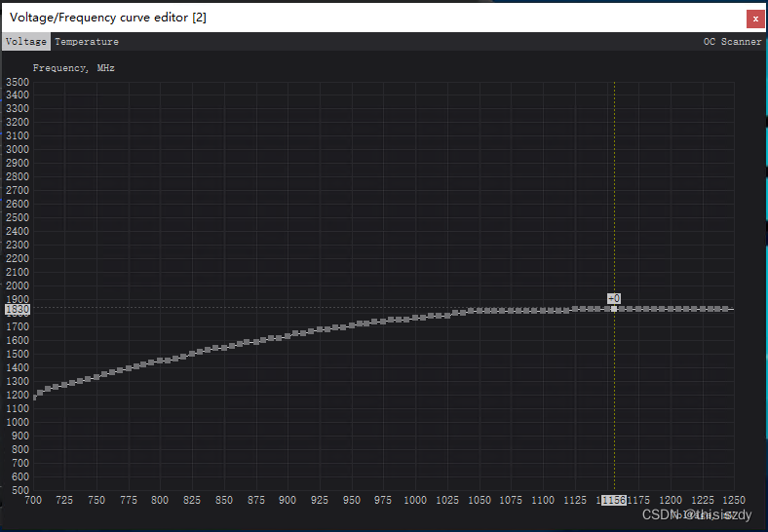Click the 725 label on voltage axis

[64, 500]
